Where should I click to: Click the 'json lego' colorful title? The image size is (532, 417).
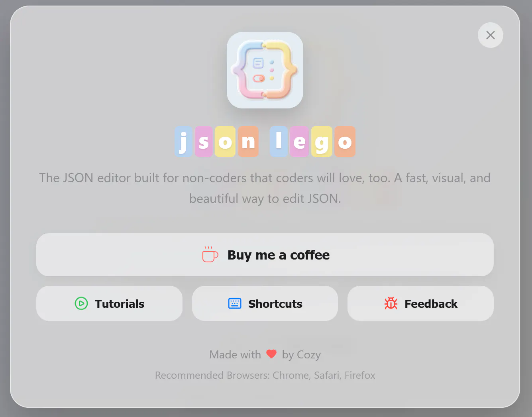coord(265,142)
